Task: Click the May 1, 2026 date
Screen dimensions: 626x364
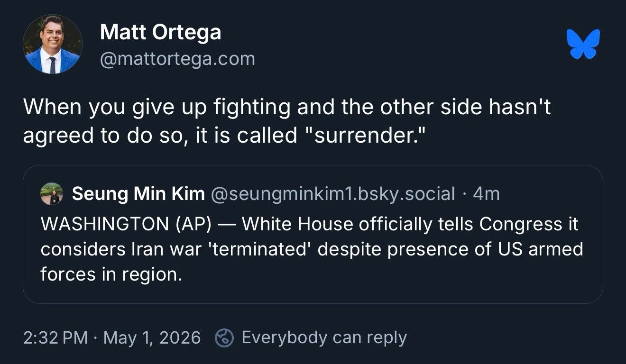Action: [x=152, y=338]
